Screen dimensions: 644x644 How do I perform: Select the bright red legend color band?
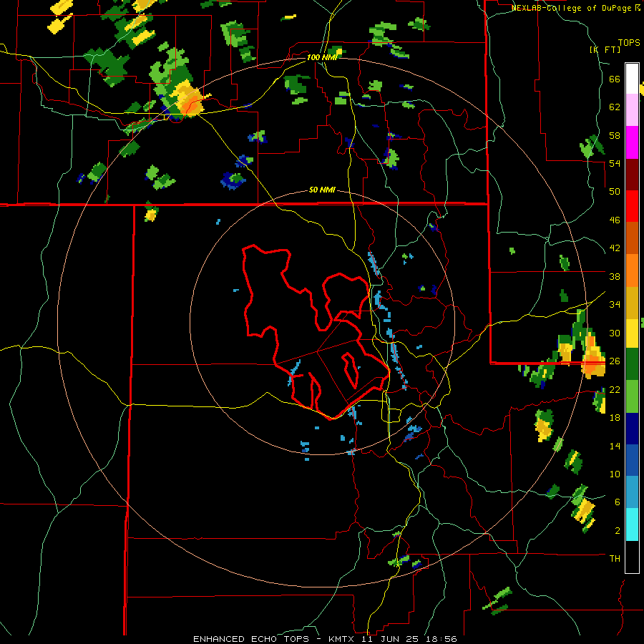coord(632,206)
